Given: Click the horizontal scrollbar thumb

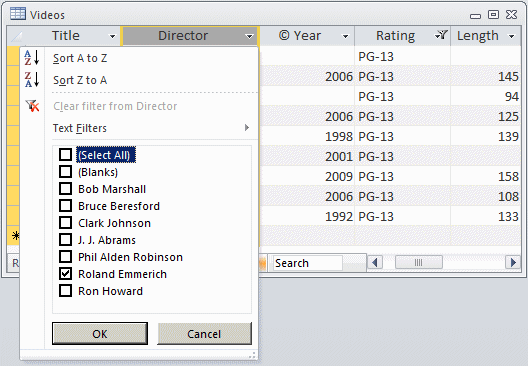Looking at the screenshot, I should pos(419,262).
